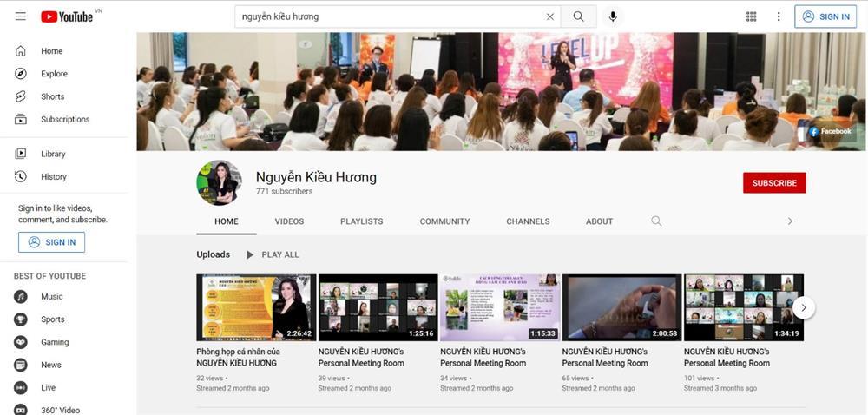Click the channel banner image
868x415 pixels.
pos(501,91)
